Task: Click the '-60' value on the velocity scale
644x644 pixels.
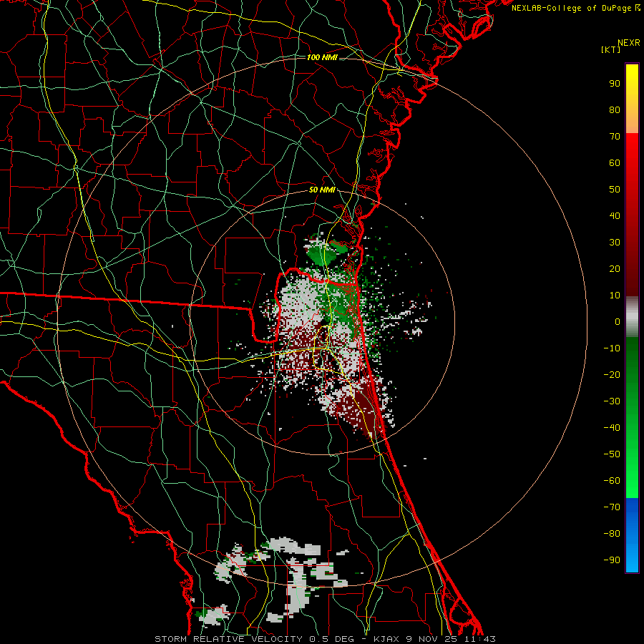Action: (x=612, y=481)
